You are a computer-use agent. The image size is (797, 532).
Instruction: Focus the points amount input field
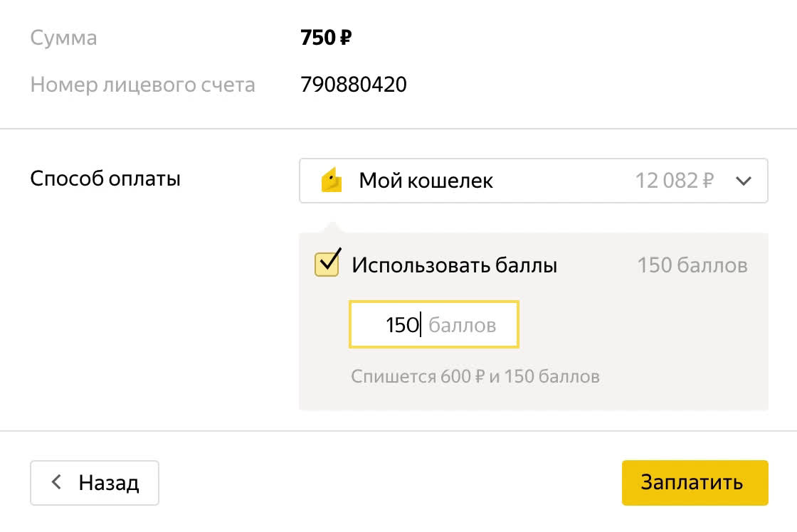pyautogui.click(x=433, y=325)
